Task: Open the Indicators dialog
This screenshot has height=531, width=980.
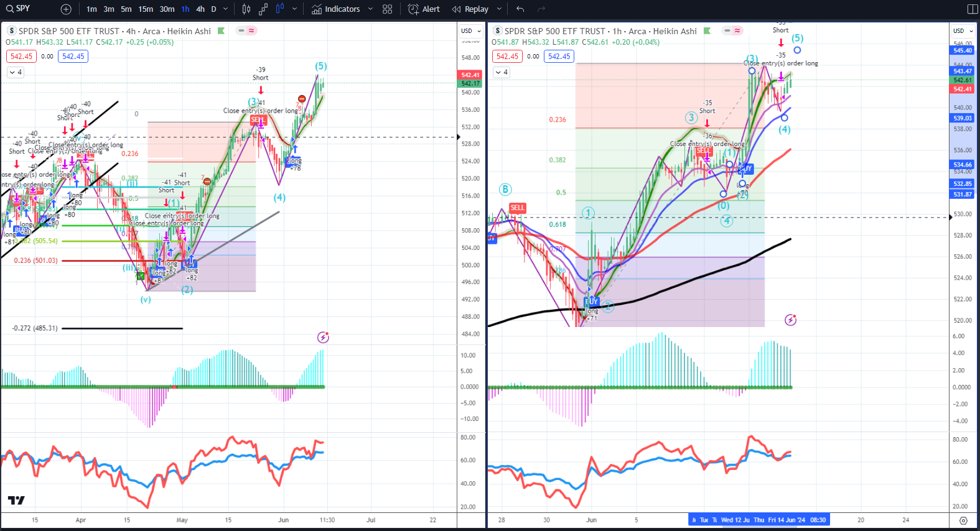Action: point(336,9)
